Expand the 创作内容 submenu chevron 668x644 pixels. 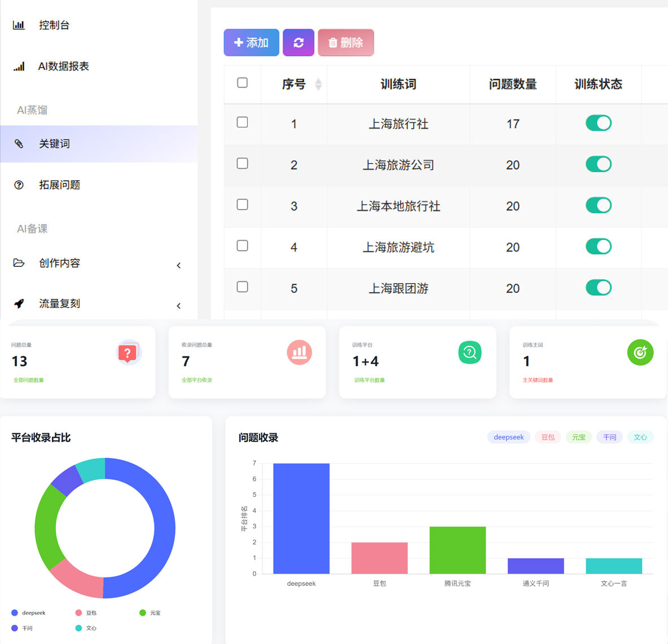point(179,265)
